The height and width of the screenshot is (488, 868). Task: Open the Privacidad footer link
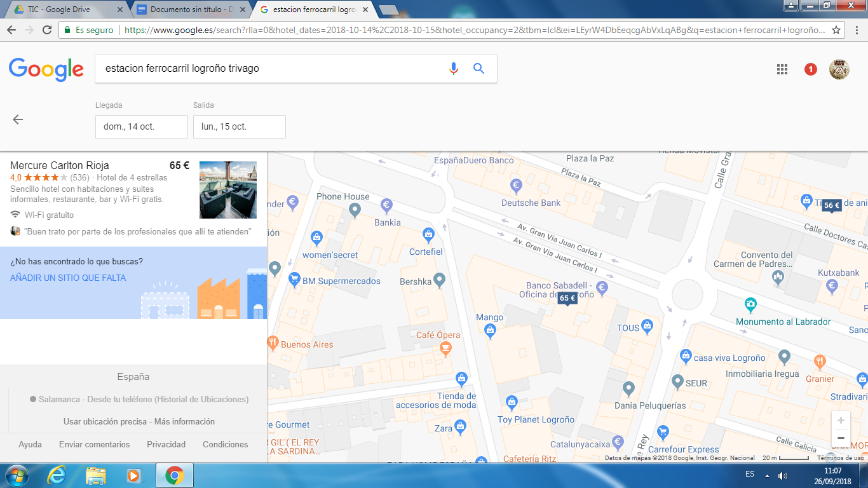(166, 444)
